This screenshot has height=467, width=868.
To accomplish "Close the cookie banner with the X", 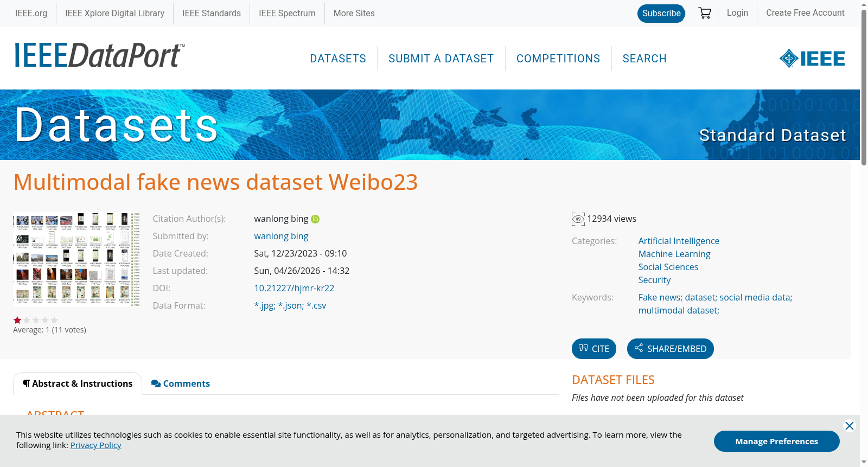I will [x=850, y=426].
